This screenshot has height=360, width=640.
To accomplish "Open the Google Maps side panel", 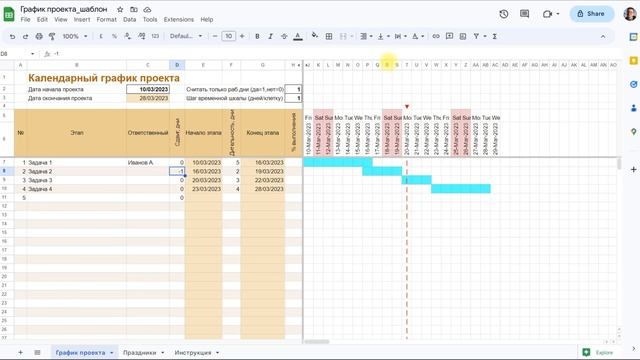I will pos(633,131).
